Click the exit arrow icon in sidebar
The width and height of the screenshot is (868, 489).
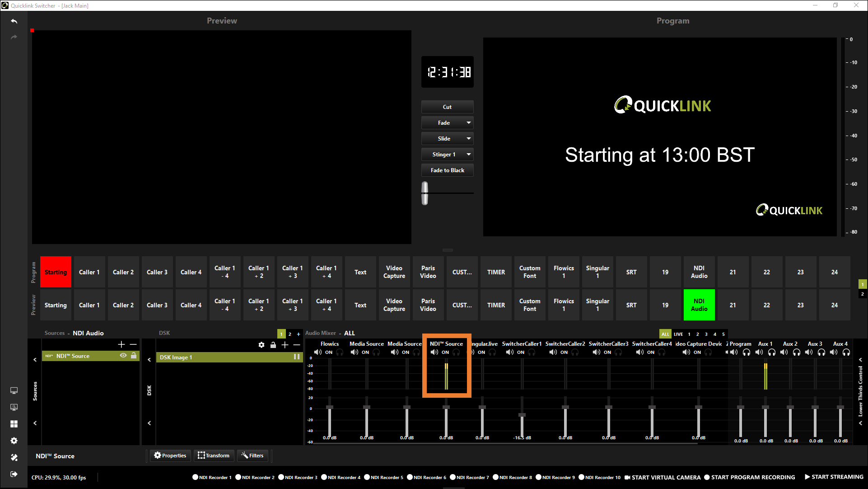coord(14,474)
